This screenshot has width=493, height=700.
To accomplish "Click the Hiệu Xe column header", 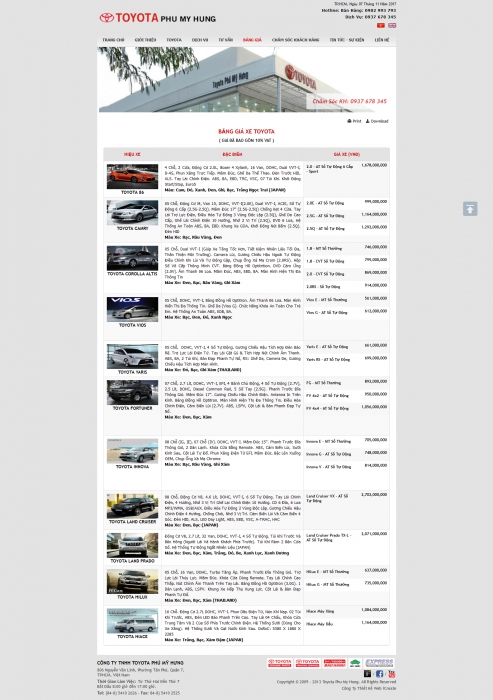I will [x=132, y=154].
